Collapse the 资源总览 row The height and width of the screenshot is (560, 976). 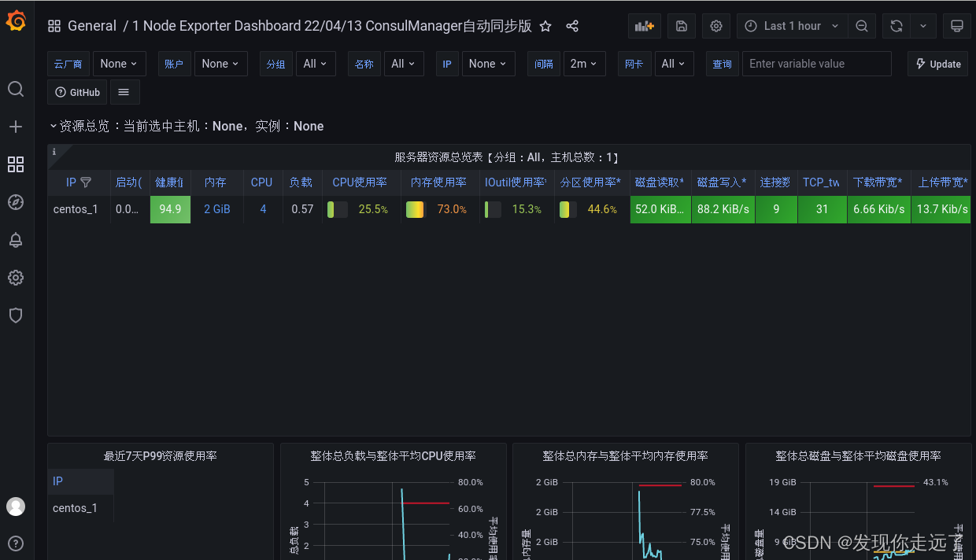click(54, 126)
